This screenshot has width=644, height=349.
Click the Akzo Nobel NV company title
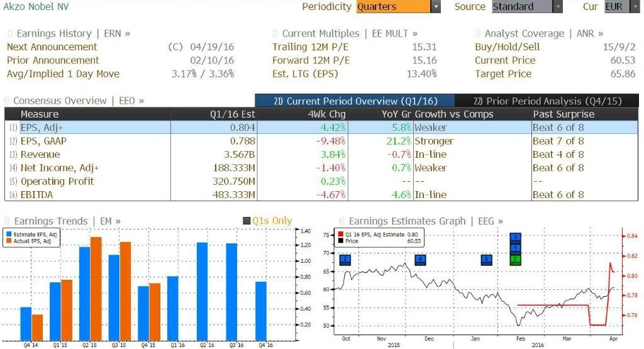coord(36,6)
